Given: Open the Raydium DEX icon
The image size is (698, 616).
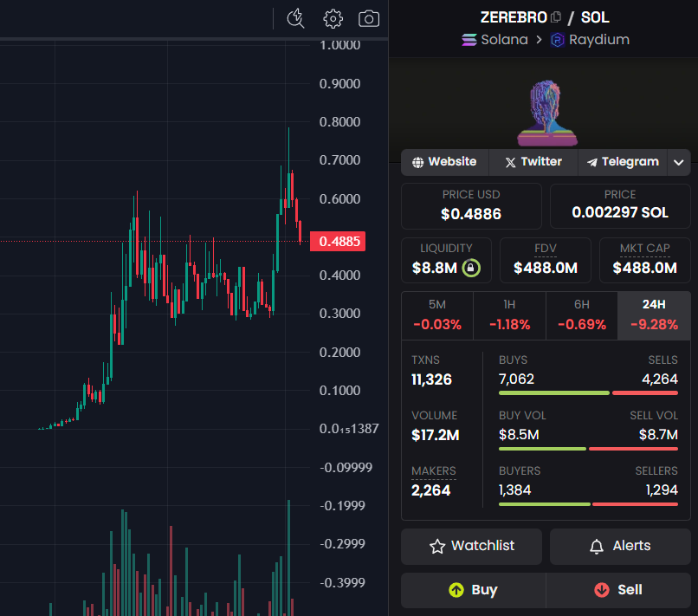Looking at the screenshot, I should click(x=556, y=39).
